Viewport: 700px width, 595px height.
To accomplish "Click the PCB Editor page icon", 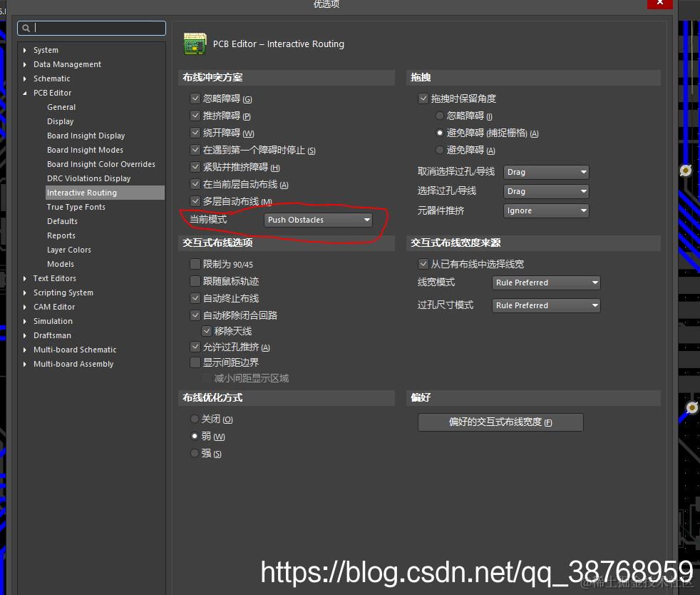I will point(195,44).
